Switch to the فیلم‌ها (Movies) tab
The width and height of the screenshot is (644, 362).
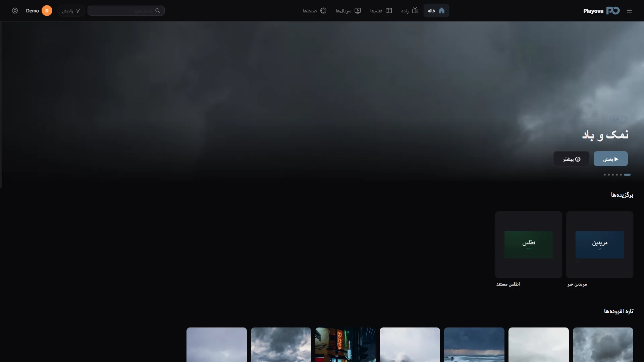tap(381, 11)
